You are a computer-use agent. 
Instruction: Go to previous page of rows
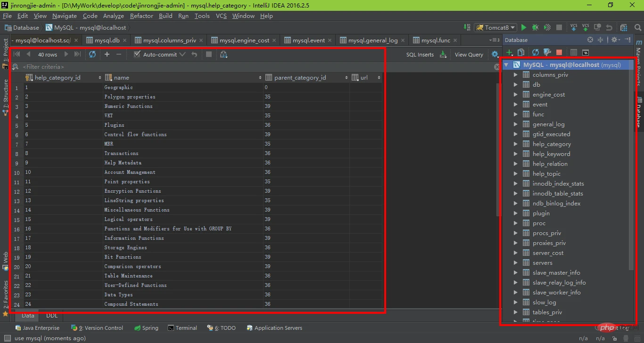click(x=28, y=54)
